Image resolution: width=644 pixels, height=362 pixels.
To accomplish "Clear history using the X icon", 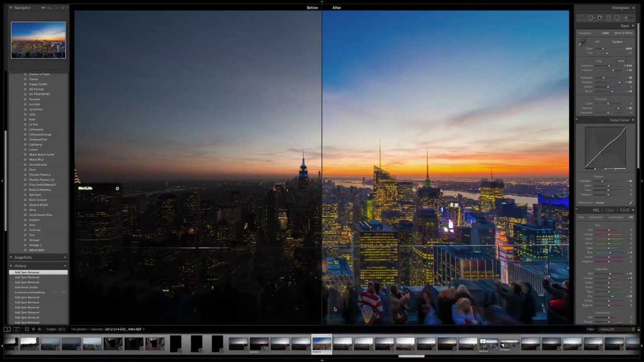I will point(65,265).
